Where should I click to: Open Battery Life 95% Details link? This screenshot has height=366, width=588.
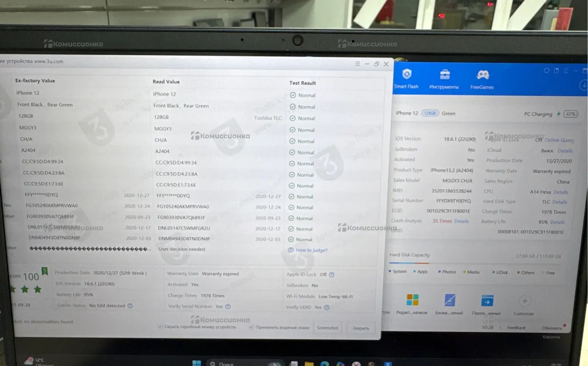558,222
